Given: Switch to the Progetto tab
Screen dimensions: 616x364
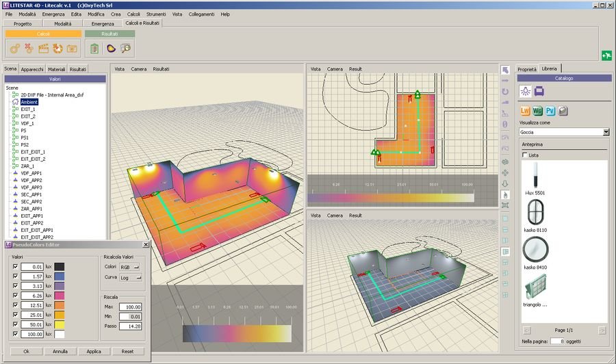Looking at the screenshot, I should pyautogui.click(x=23, y=23).
